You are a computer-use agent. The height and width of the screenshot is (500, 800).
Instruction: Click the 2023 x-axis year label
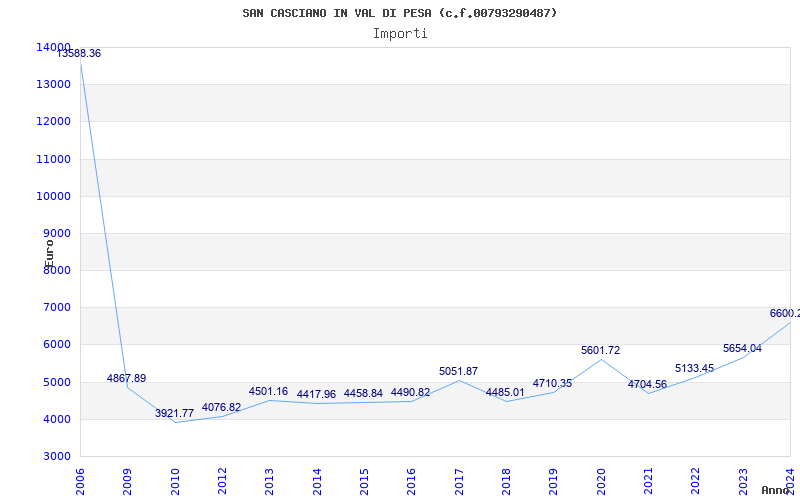(743, 482)
